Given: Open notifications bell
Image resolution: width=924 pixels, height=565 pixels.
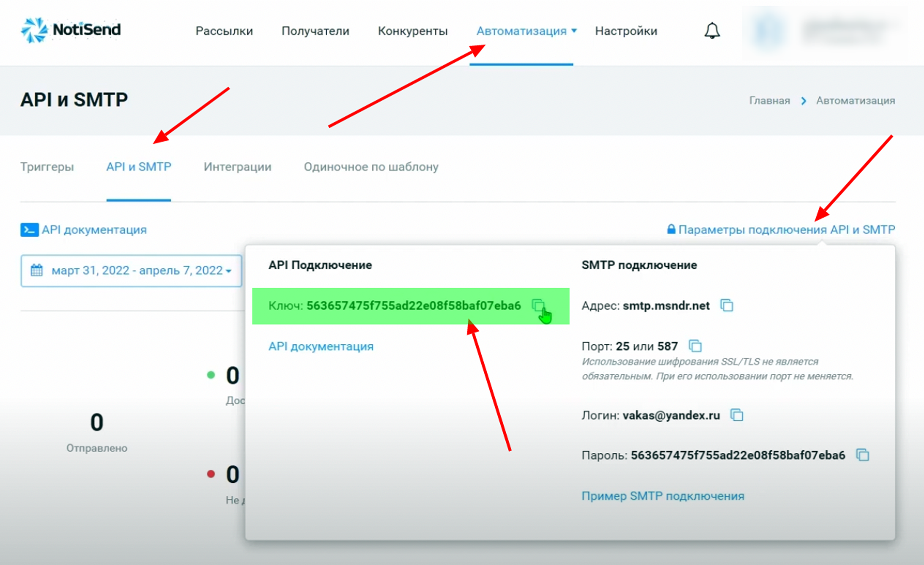Looking at the screenshot, I should tap(712, 30).
